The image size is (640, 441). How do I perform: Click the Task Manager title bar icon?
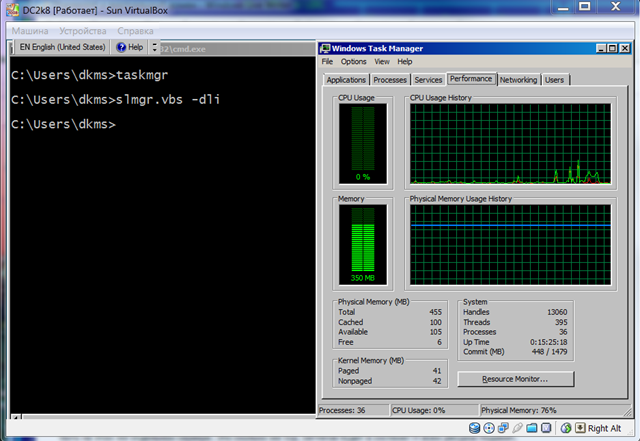coord(325,48)
